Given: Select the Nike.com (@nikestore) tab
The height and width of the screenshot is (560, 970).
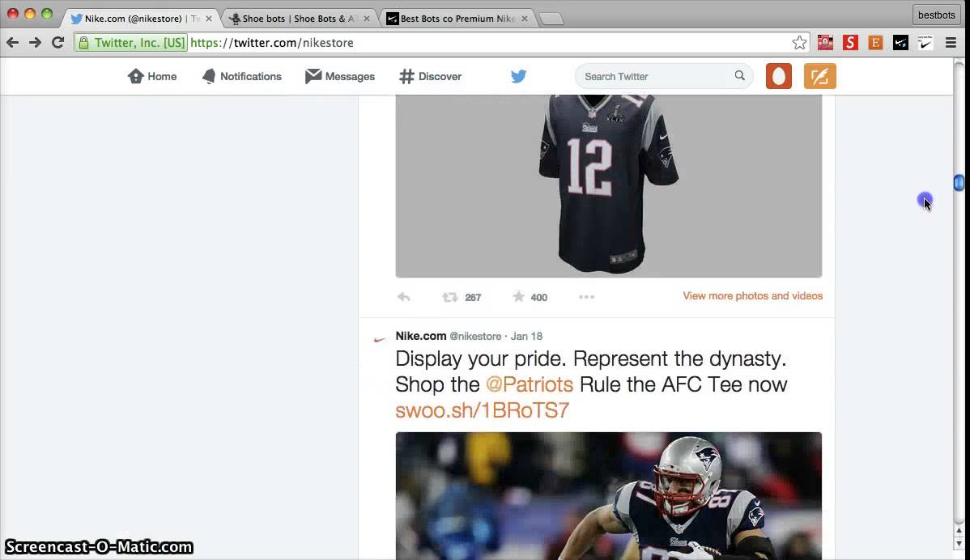Looking at the screenshot, I should point(141,19).
